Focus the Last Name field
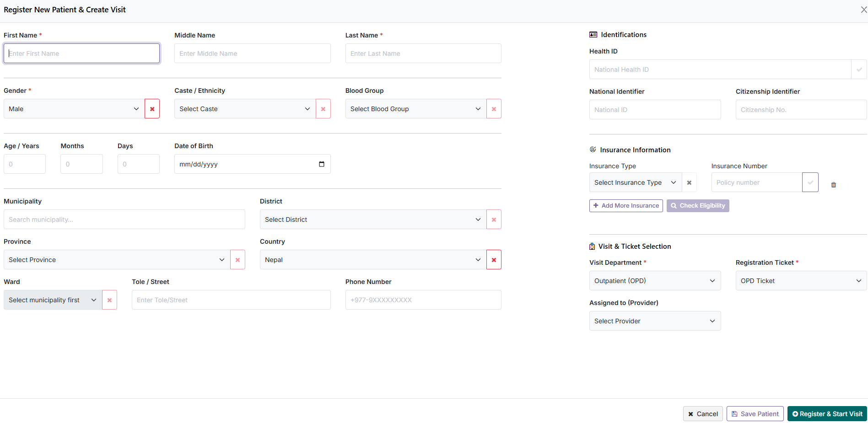Image resolution: width=868 pixels, height=423 pixels. (423, 54)
